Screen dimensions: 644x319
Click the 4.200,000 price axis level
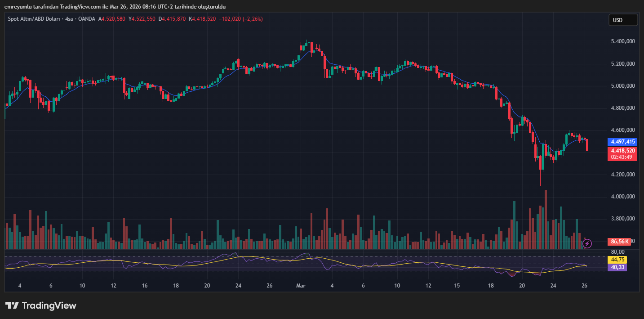click(622, 175)
